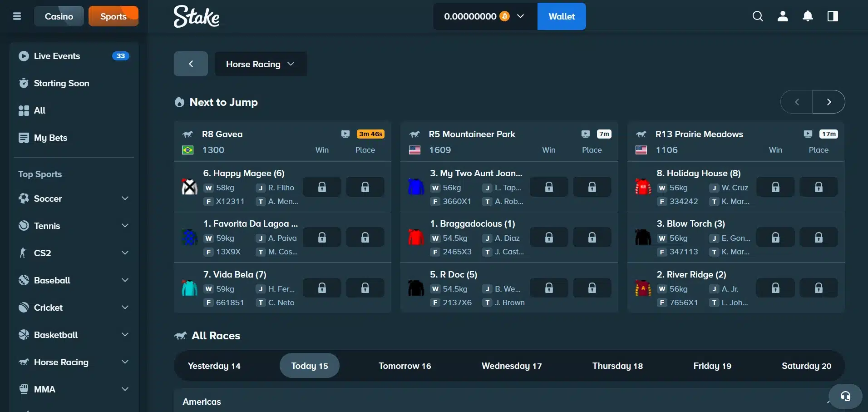Expand the Soccer sidebar chevron
The image size is (868, 412).
[x=125, y=199]
